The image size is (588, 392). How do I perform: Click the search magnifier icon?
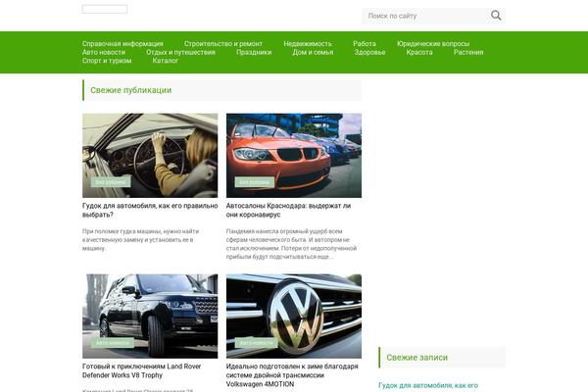click(x=496, y=16)
